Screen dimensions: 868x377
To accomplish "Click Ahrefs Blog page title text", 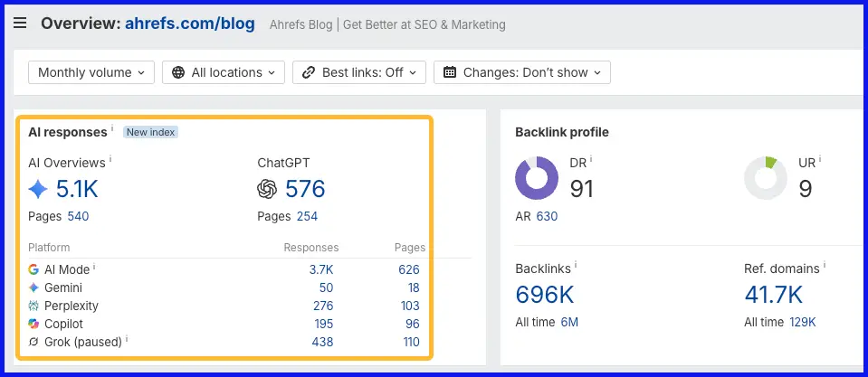I will 387,24.
